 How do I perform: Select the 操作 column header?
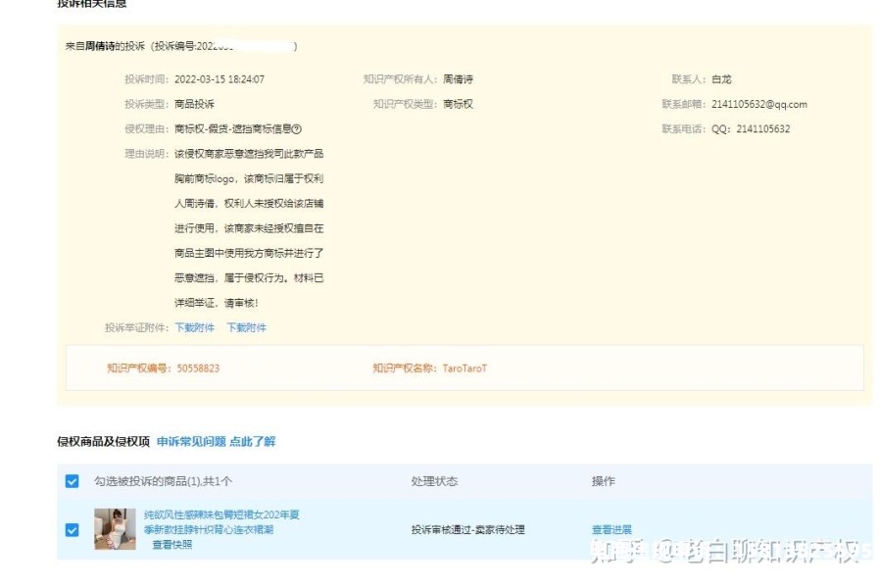(x=603, y=481)
